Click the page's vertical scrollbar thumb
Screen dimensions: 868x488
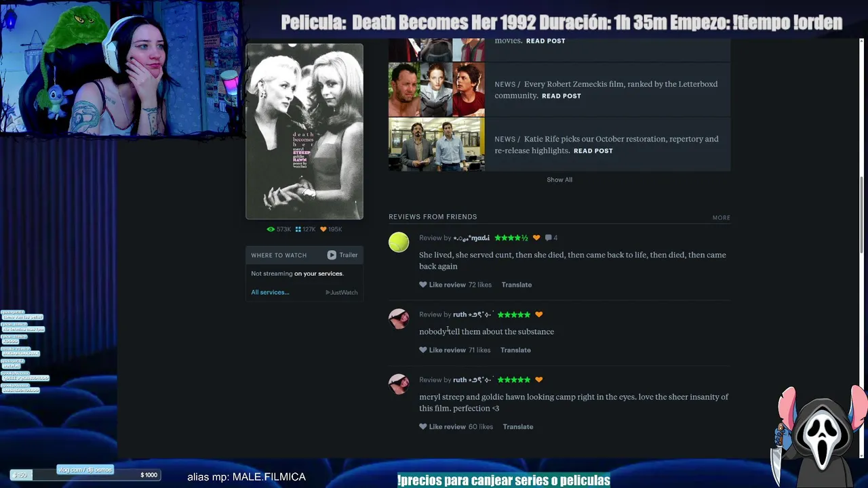pyautogui.click(x=863, y=215)
